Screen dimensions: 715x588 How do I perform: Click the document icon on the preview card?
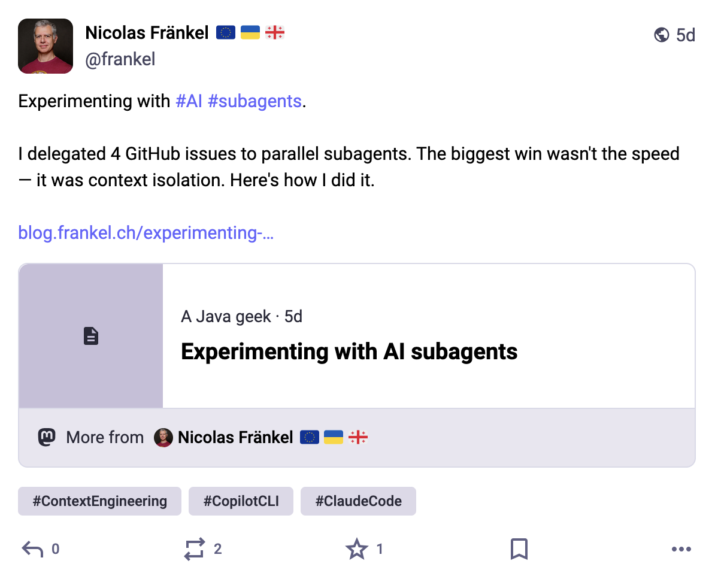[x=91, y=336]
